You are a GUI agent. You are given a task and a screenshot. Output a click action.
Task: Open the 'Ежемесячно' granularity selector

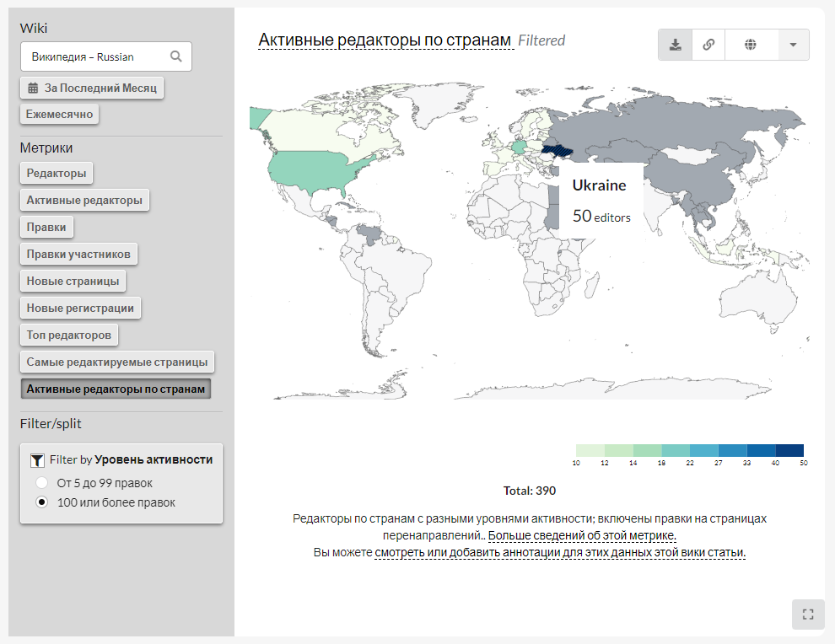59,114
